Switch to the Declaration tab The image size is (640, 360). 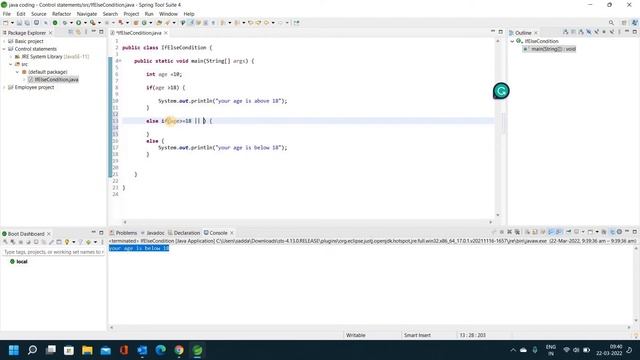coord(184,233)
